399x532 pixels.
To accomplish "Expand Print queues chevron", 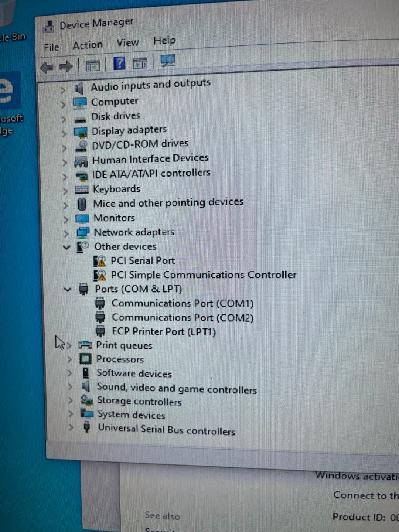I will pos(69,346).
